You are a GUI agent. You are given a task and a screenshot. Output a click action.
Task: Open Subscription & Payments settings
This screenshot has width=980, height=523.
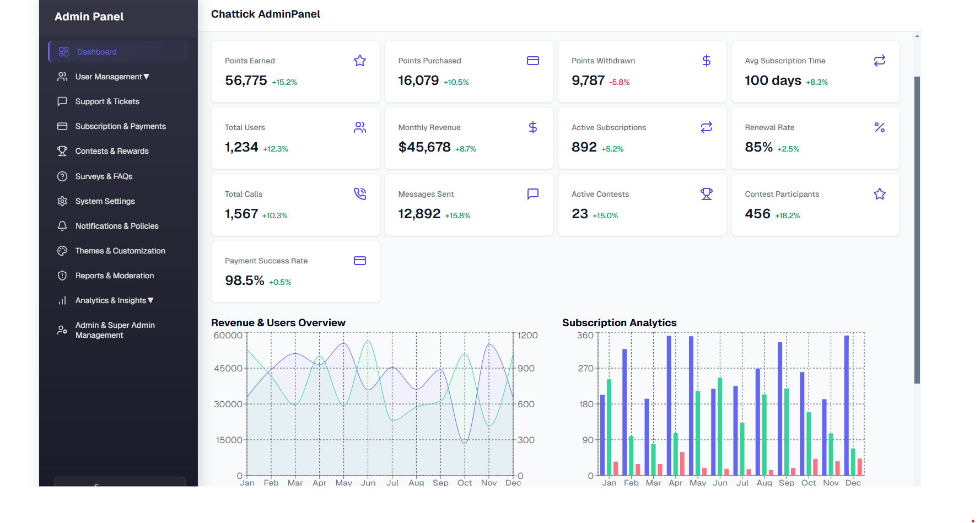(120, 126)
